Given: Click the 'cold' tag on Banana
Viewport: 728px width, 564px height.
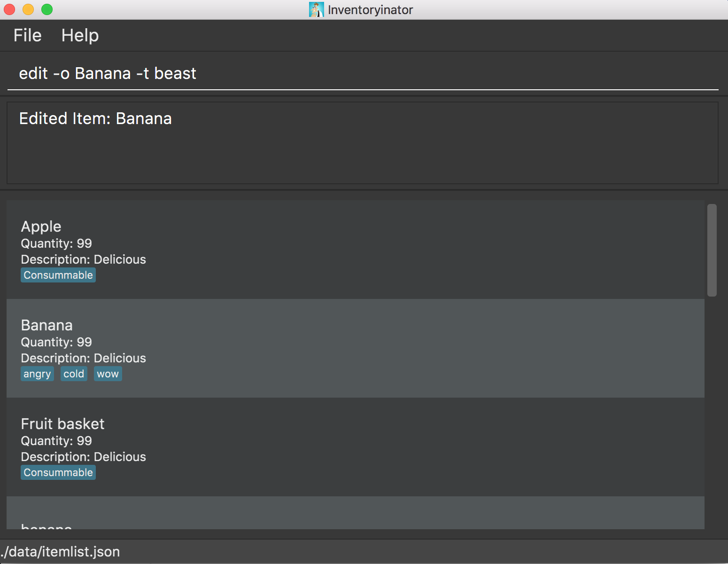Looking at the screenshot, I should [x=74, y=374].
